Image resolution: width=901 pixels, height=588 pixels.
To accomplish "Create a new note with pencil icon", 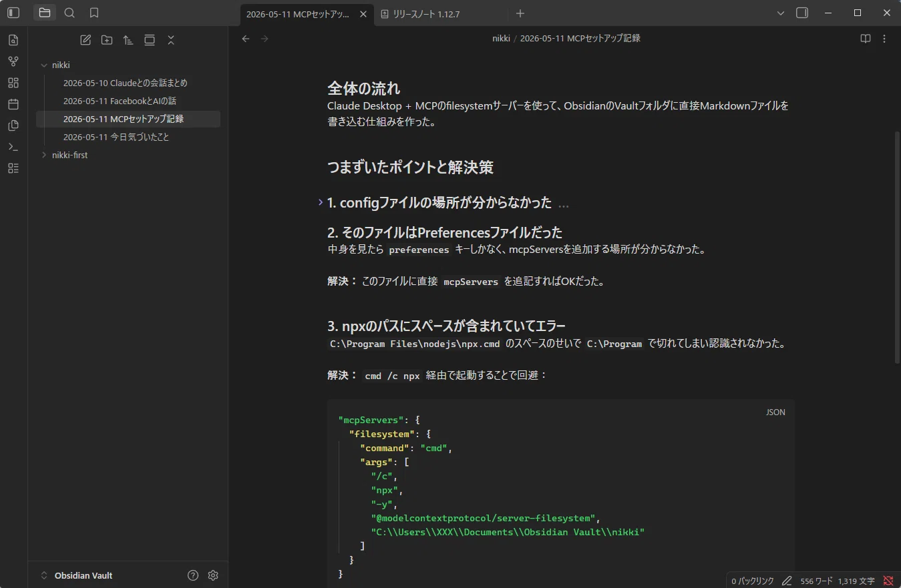I will tap(85, 40).
